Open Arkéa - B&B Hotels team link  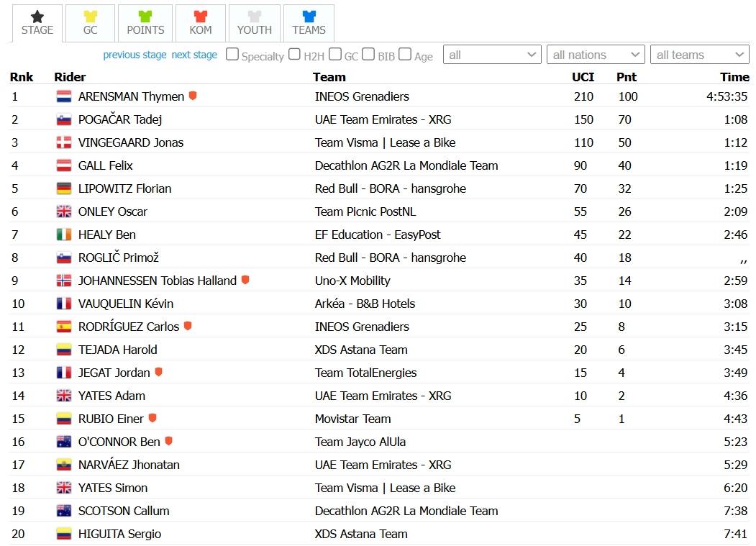tap(365, 304)
